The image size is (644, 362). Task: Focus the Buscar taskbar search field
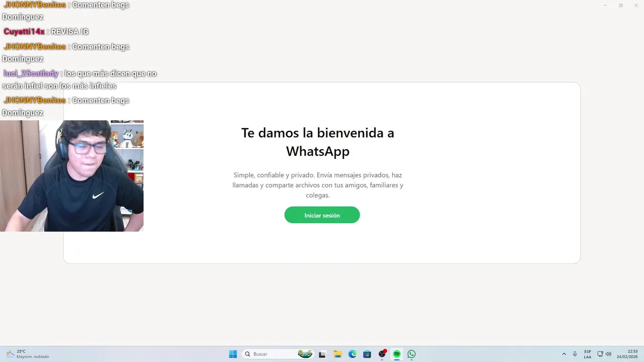(278, 354)
